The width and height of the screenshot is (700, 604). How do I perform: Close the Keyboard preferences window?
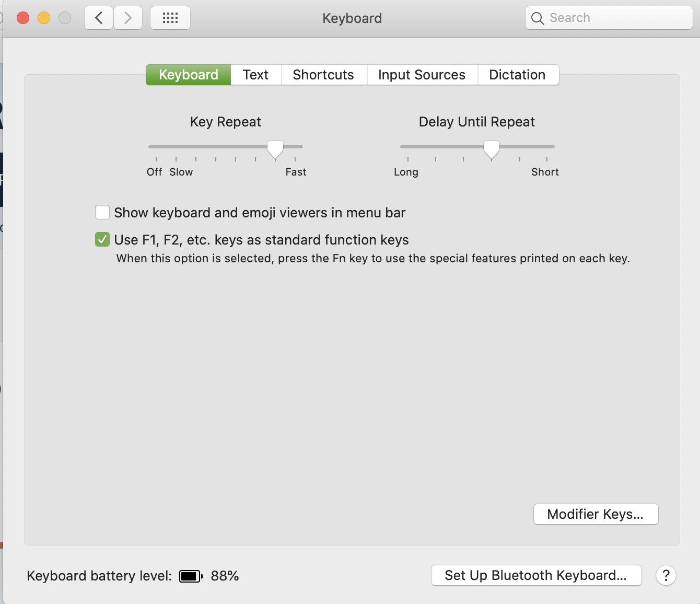(x=23, y=18)
